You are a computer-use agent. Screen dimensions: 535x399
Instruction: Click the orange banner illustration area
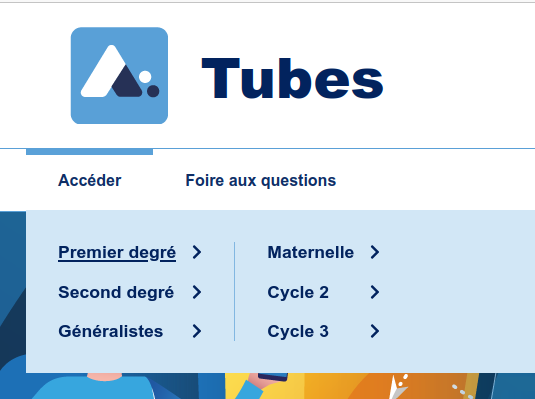pyautogui.click(x=392, y=386)
